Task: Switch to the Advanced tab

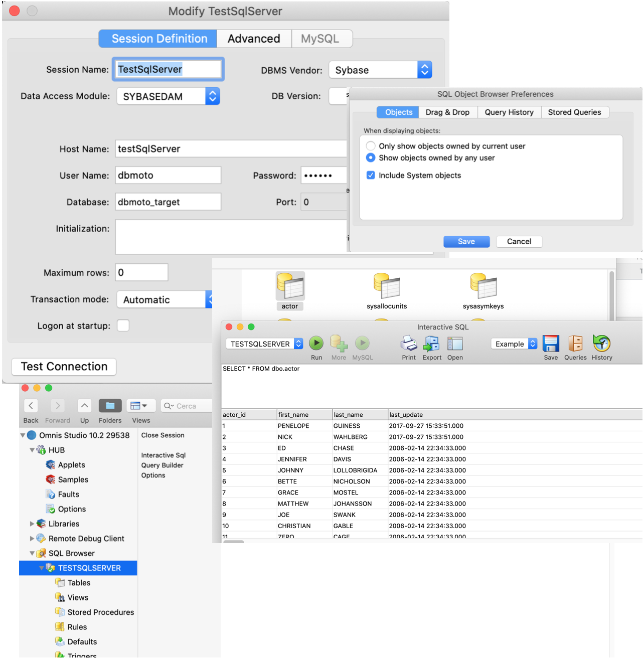Action: pyautogui.click(x=254, y=39)
